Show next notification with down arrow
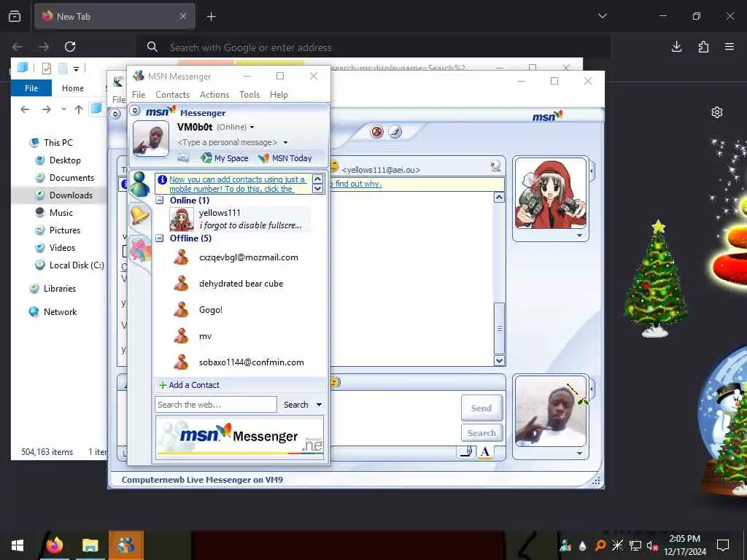The image size is (747, 560). [x=318, y=189]
